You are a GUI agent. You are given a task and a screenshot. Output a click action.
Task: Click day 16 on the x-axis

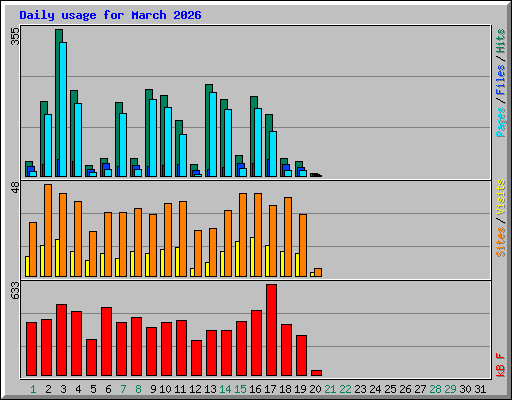[x=255, y=389]
